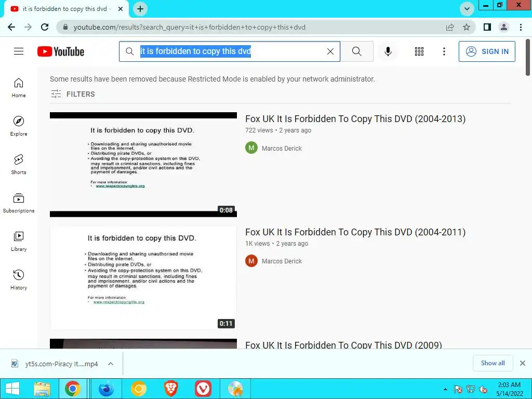
Task: Open Chrome's three-dot menu
Action: pos(521,27)
